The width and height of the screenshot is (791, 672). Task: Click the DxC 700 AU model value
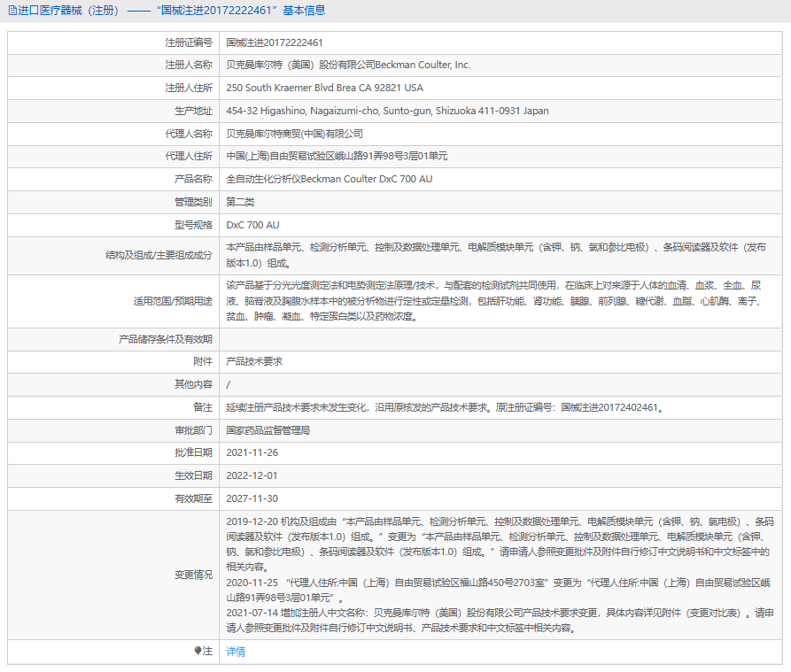tap(252, 225)
